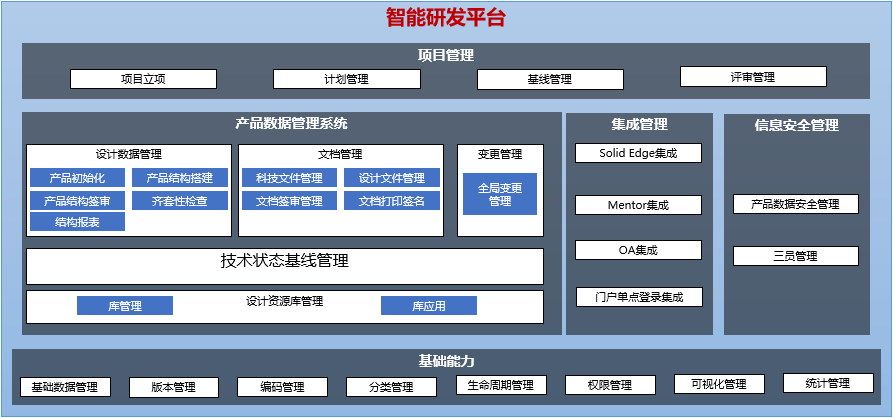Select the OA集成 box
The height and width of the screenshot is (418, 893).
638,249
